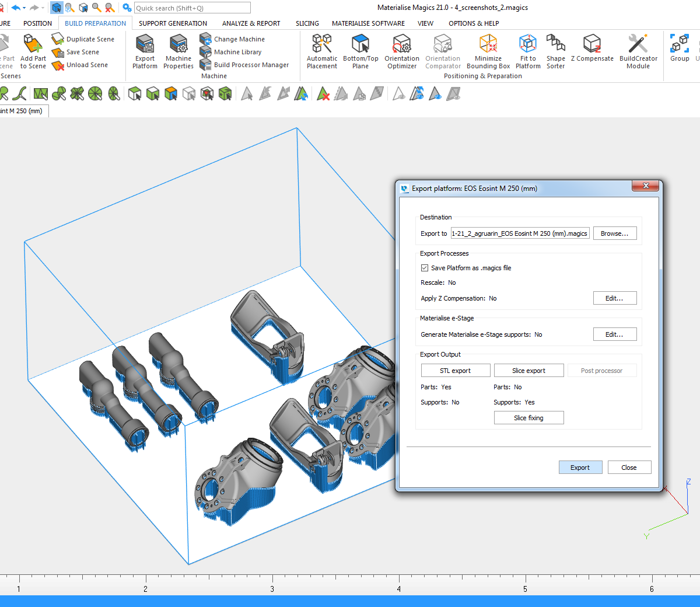
Task: Click the magnifier with red X icon
Action: coord(110,8)
